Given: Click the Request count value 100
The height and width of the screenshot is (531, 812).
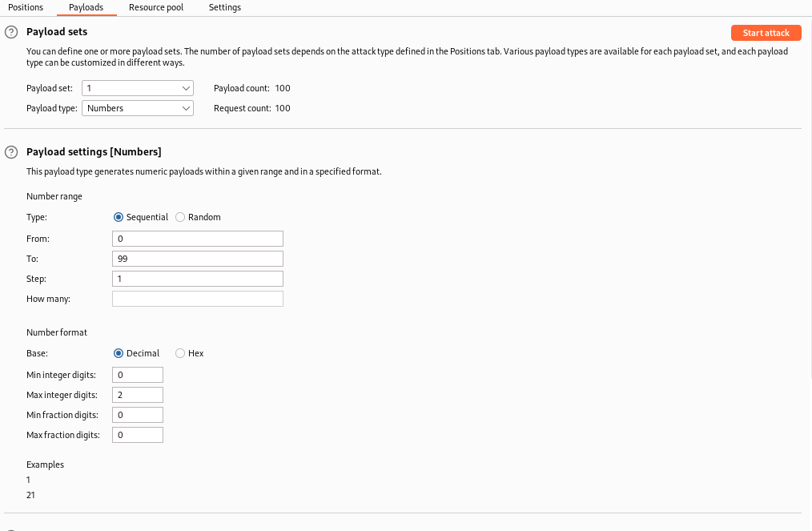Looking at the screenshot, I should [x=283, y=108].
